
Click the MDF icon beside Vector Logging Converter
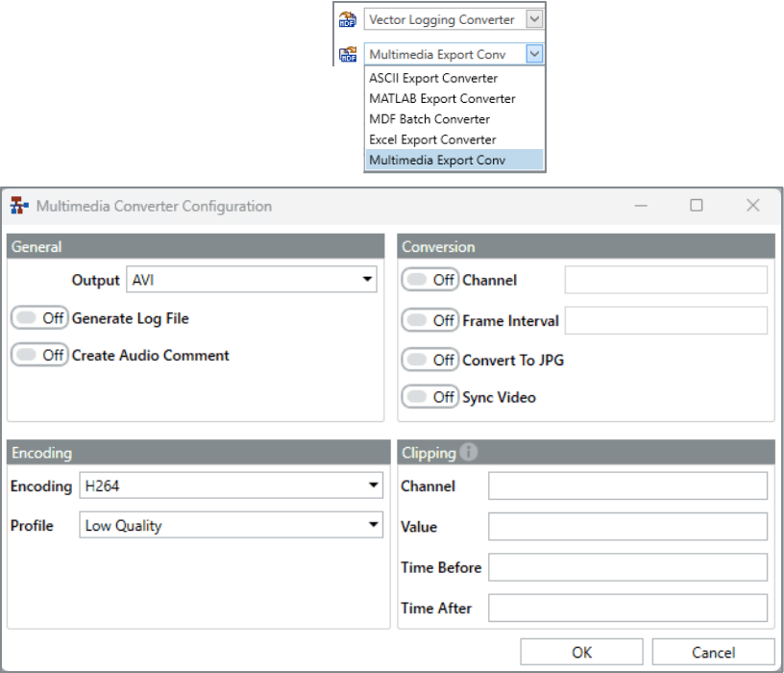point(348,19)
